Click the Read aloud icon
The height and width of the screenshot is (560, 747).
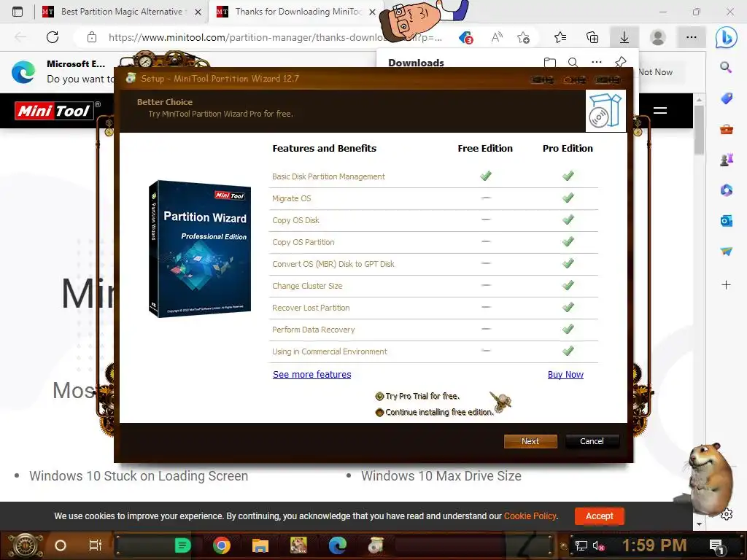point(497,37)
